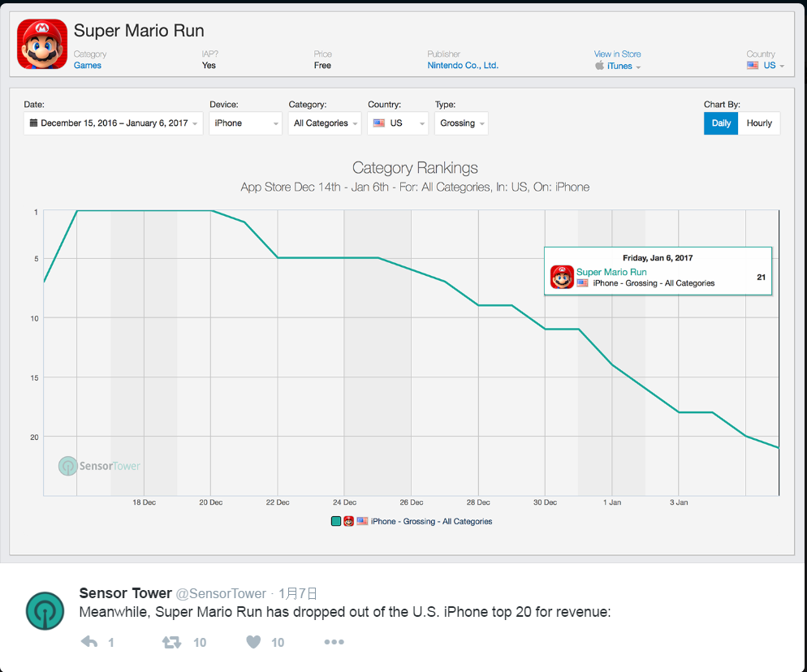Retweet the Sensor Tower tweet
The image size is (807, 672).
pyautogui.click(x=171, y=642)
